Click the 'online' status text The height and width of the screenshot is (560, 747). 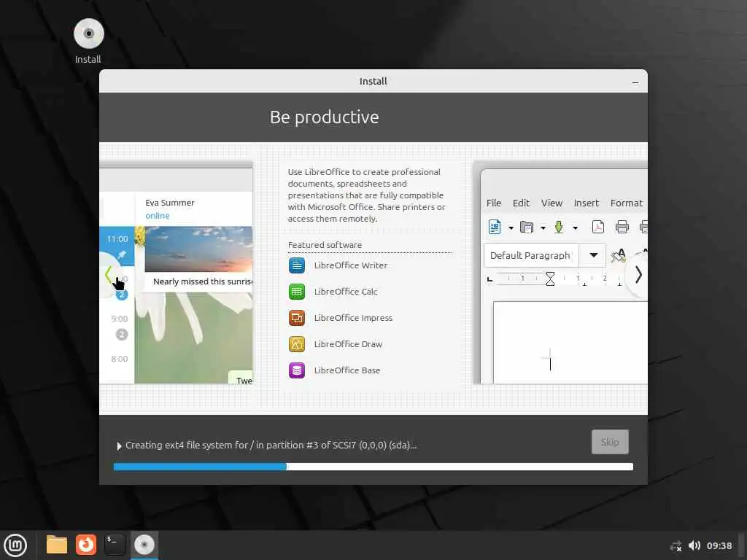point(158,216)
